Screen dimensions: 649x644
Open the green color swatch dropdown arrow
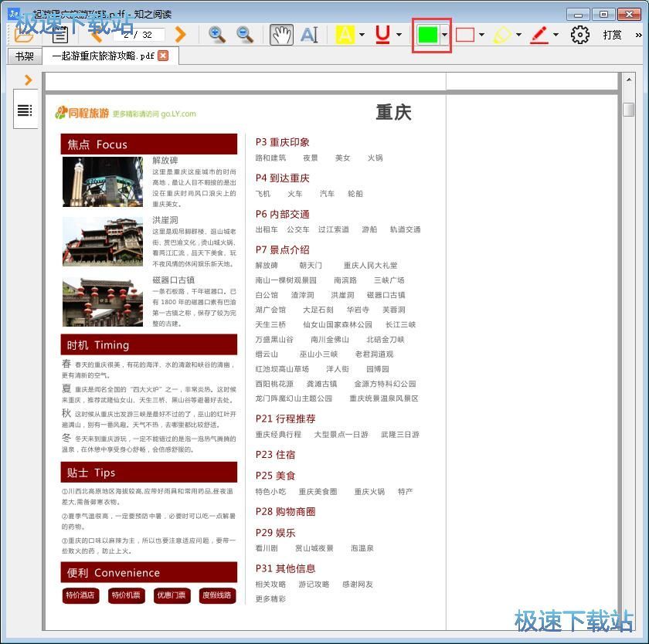tap(445, 35)
